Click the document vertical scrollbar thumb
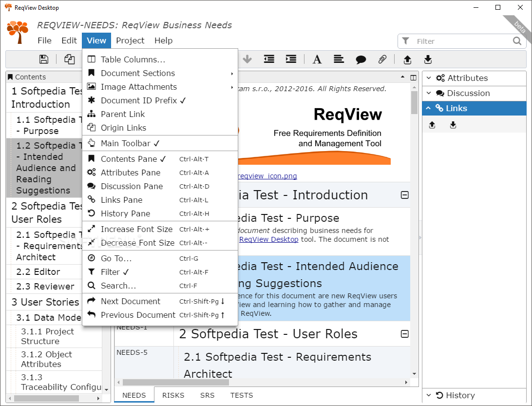 [414, 102]
